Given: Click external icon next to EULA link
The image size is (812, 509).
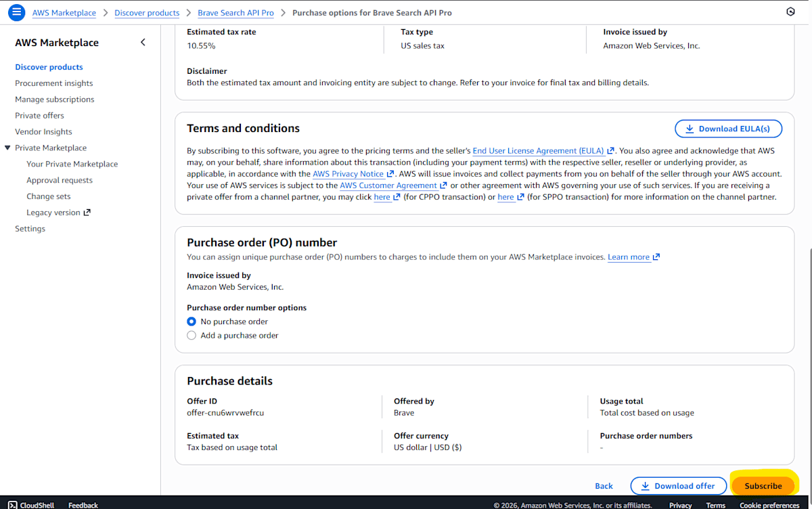Looking at the screenshot, I should pyautogui.click(x=611, y=151).
